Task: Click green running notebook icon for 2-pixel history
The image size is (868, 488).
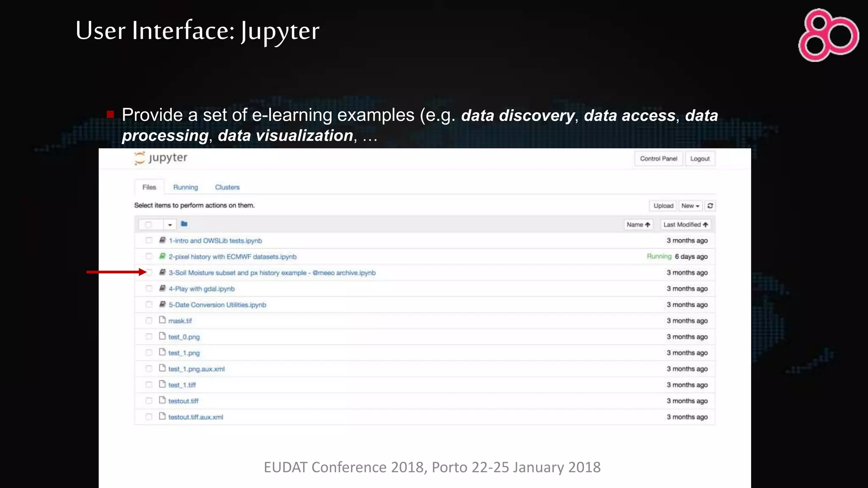Action: (162, 256)
